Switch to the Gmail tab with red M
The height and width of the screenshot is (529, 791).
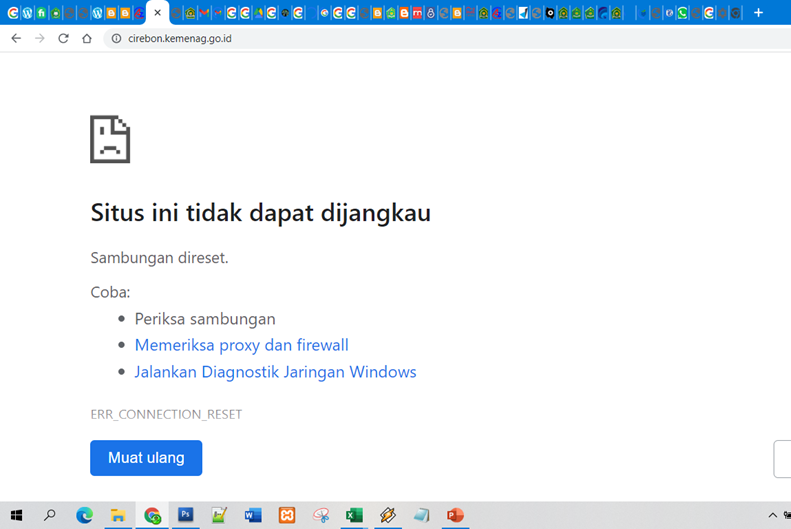204,13
